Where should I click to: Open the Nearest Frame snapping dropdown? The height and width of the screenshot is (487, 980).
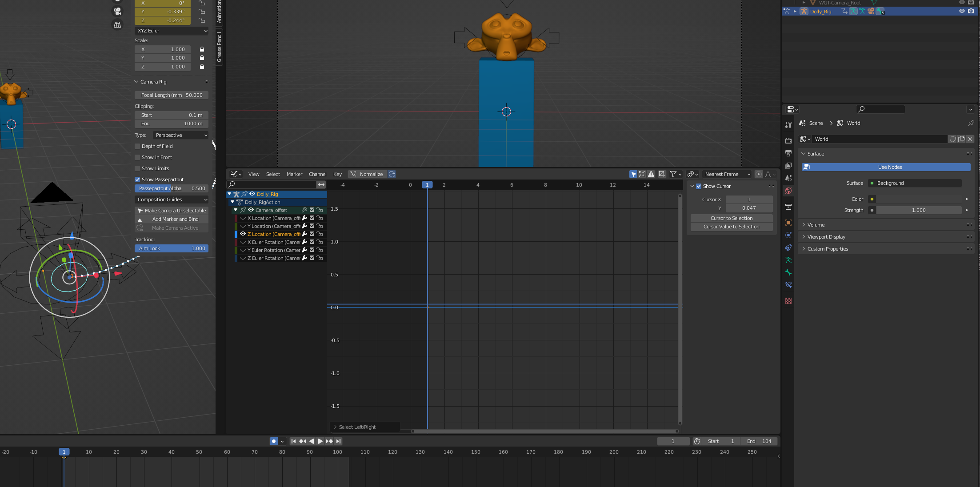coord(727,174)
